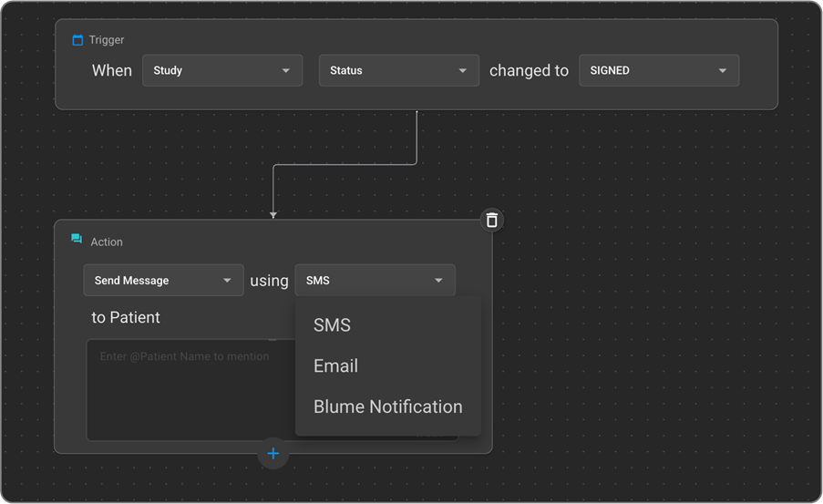823x504 pixels.
Task: Click the arrow on the Study selector
Action: click(286, 71)
